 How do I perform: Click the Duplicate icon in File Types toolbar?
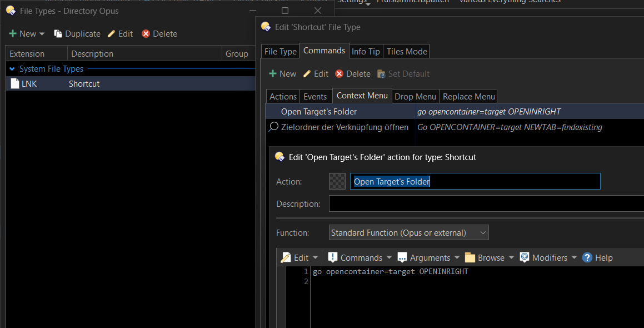(58, 34)
